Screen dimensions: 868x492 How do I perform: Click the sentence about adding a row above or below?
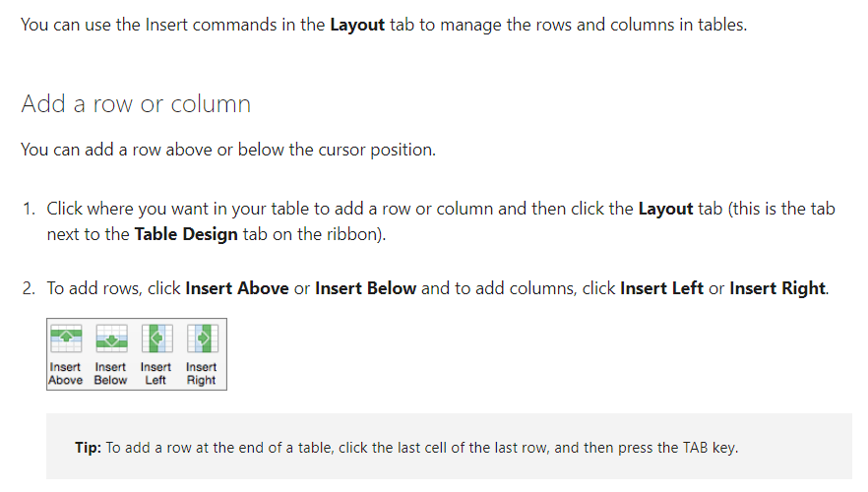click(228, 150)
